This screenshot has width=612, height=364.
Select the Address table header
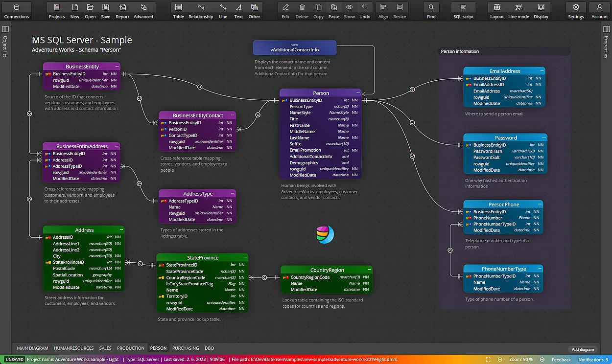click(x=84, y=229)
